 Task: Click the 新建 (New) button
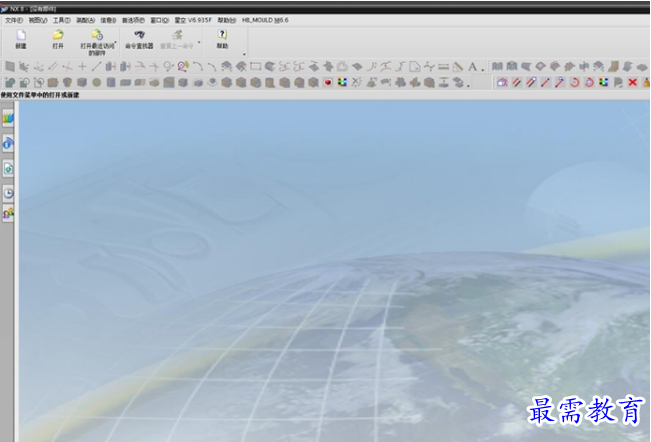[x=21, y=40]
